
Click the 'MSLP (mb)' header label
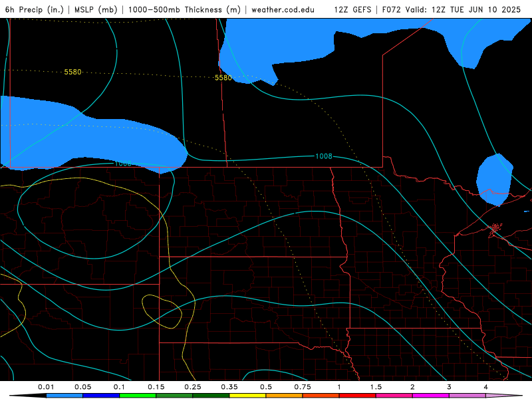pos(96,9)
